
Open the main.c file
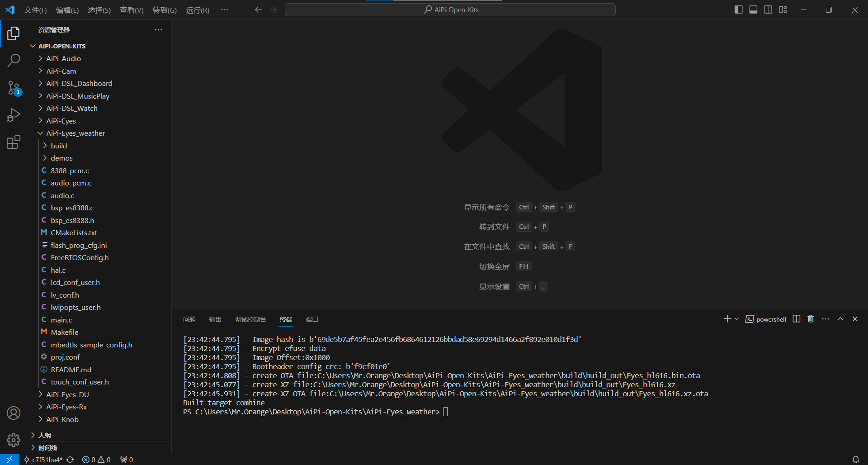click(x=99, y=320)
